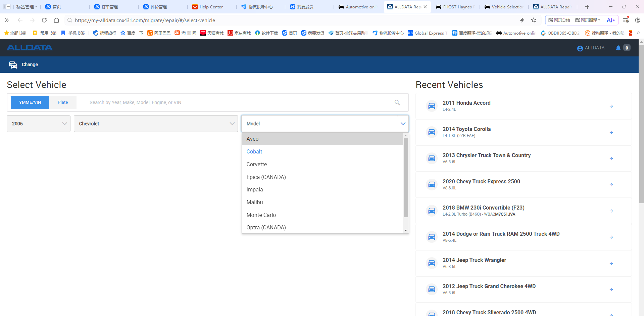
Task: Reload the page with browser refresh icon
Action: coord(44,20)
